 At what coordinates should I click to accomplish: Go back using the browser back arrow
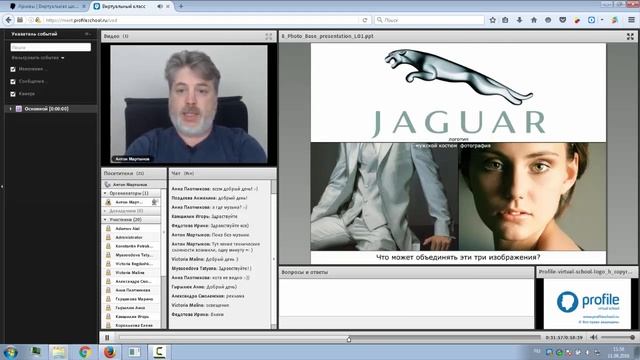[x=9, y=20]
